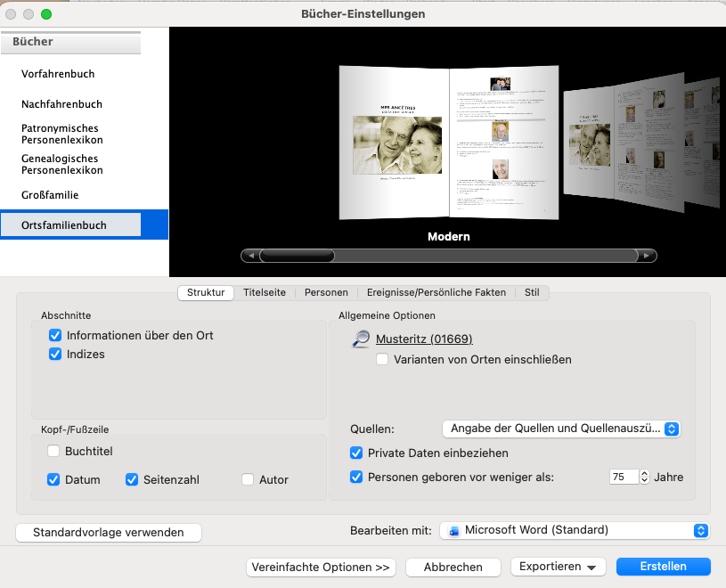Switch to the Personen tab

[326, 292]
